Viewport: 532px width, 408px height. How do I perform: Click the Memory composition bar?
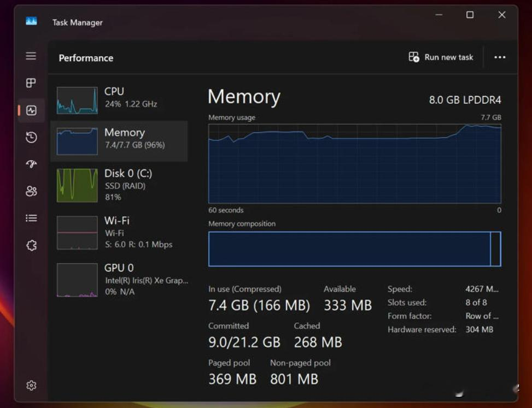(x=354, y=249)
